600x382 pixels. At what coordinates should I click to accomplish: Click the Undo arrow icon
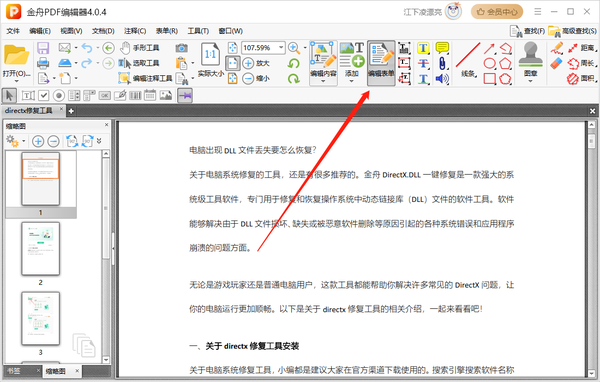pos(87,48)
